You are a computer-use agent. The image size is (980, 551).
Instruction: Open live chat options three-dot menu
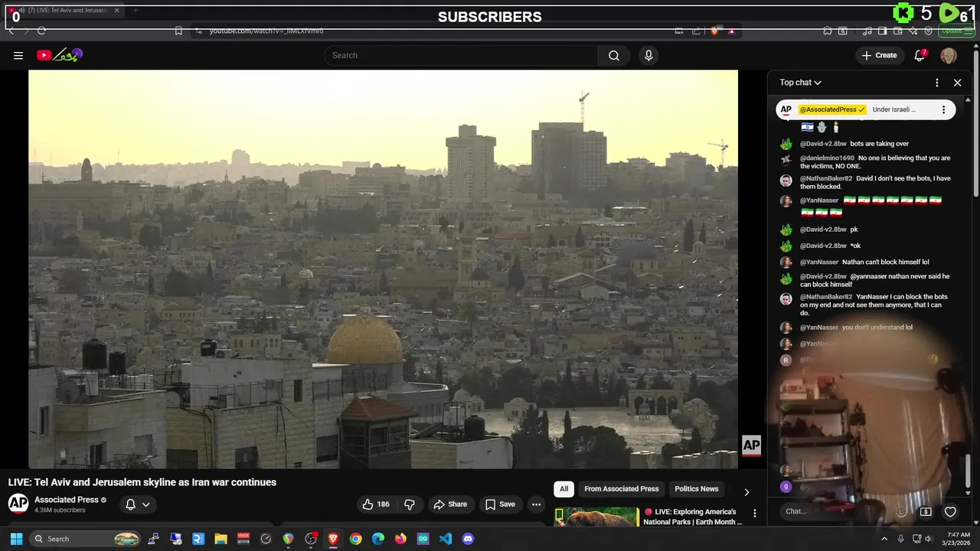coord(936,83)
